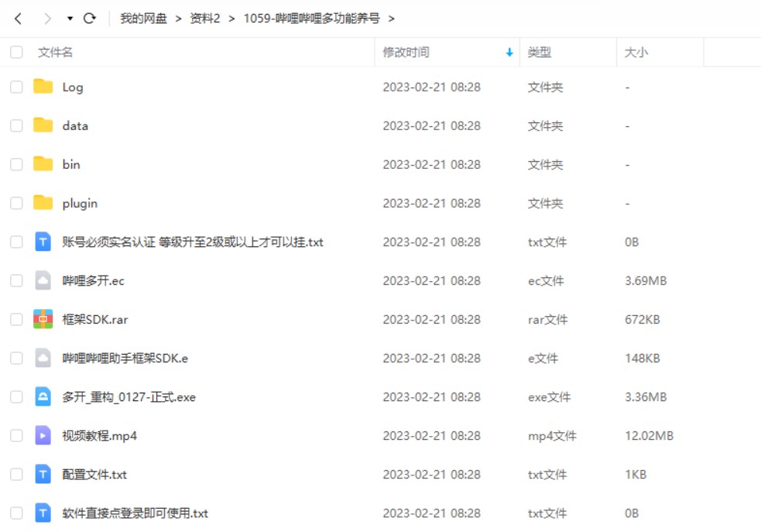The width and height of the screenshot is (761, 532).
Task: Tick checkbox for 多开_重构_0127-正式.exe
Action: pyautogui.click(x=16, y=397)
